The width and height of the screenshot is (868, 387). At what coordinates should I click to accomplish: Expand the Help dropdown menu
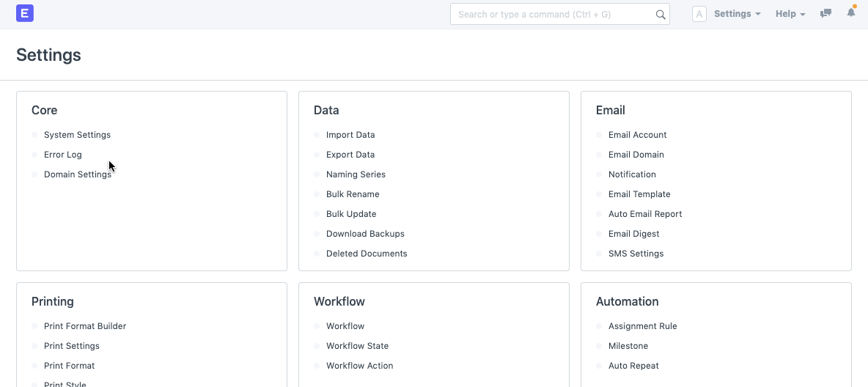pyautogui.click(x=790, y=14)
